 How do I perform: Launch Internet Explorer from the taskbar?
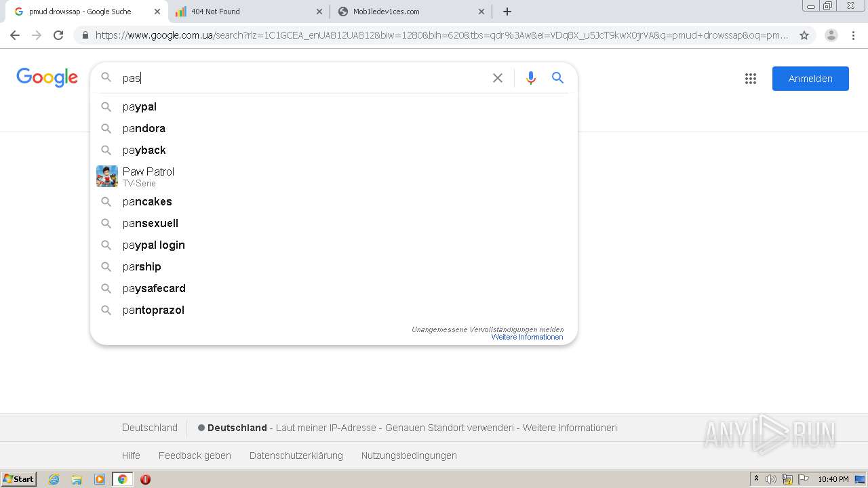54,479
